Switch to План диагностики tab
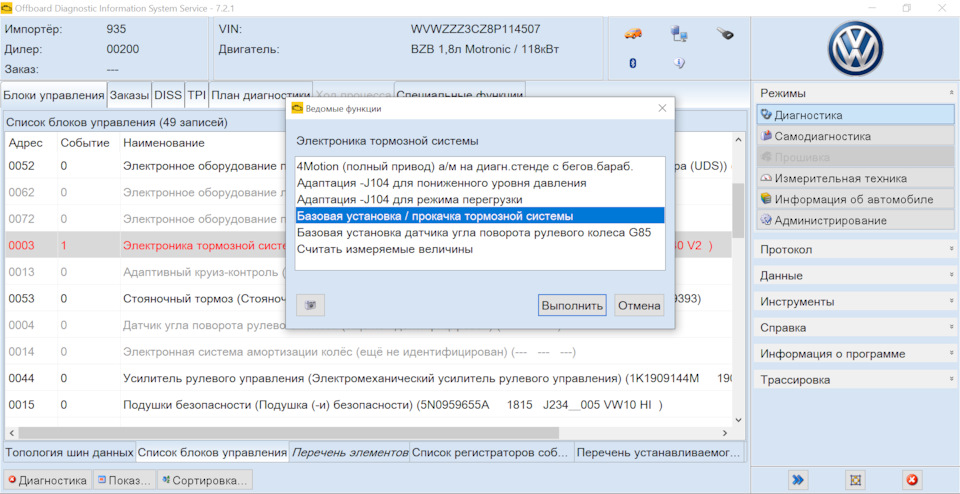The width and height of the screenshot is (960, 494). [x=261, y=95]
